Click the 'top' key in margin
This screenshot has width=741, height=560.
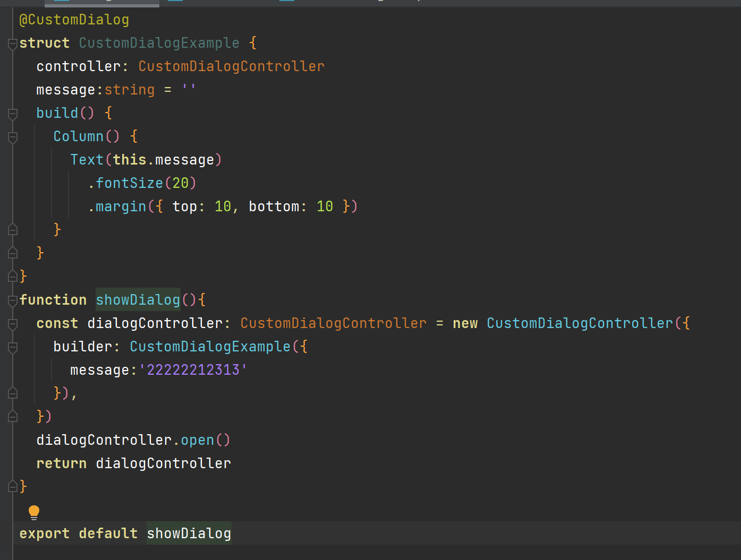[x=185, y=206]
